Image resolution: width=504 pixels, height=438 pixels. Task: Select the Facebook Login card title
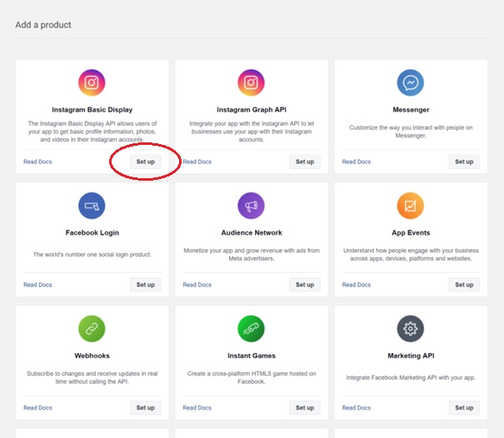92,233
